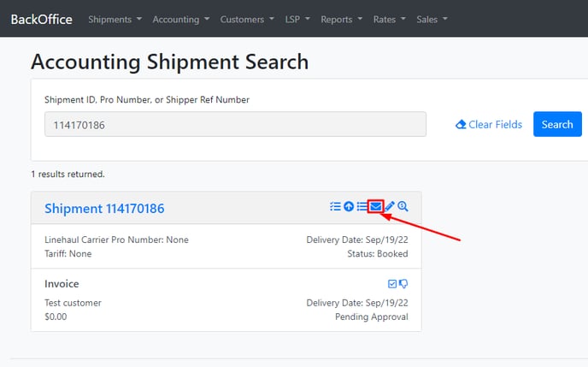This screenshot has height=367, width=588.
Task: Open the bulleted list icon on the shipment header
Action: [x=362, y=206]
